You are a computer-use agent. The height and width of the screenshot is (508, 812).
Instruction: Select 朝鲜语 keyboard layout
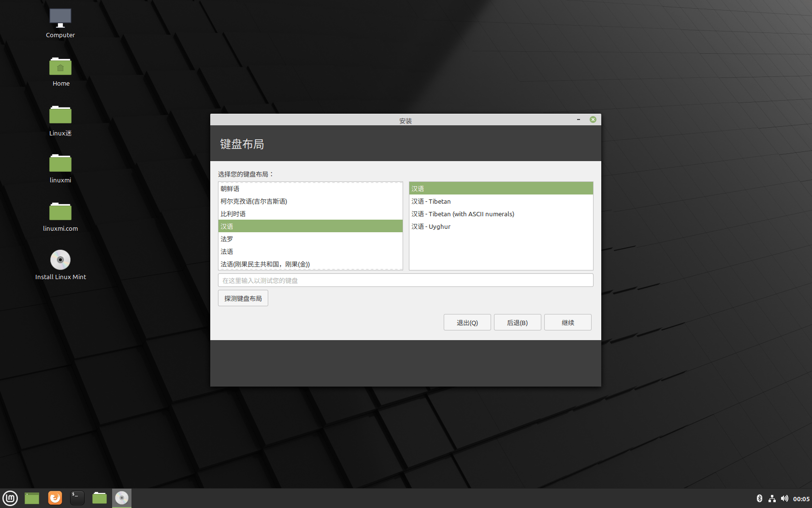point(230,188)
